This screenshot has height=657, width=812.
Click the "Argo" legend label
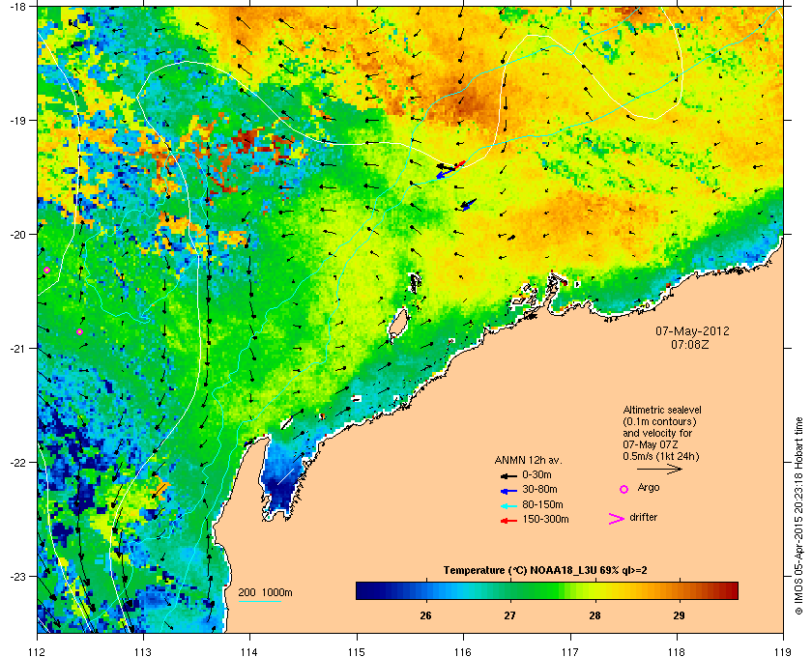point(649,488)
